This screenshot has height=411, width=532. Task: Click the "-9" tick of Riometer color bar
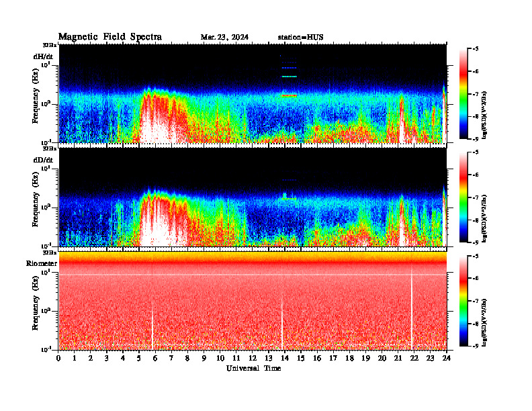point(476,346)
